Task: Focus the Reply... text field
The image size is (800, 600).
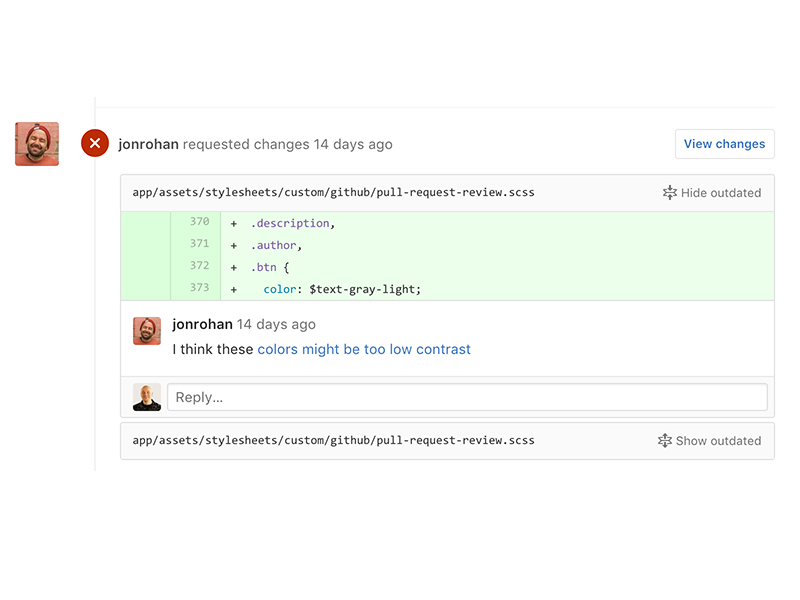Action: [467, 397]
